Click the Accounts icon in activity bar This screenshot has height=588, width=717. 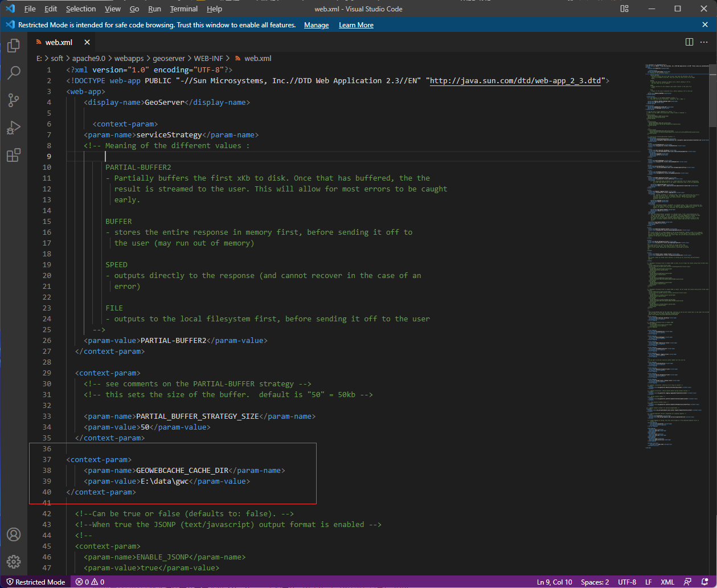[x=14, y=534]
